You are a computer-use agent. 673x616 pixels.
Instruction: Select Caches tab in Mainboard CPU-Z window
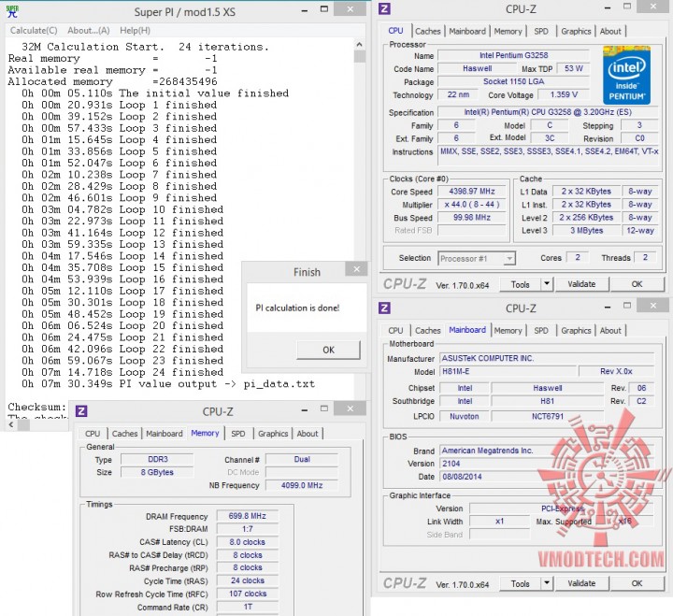coord(427,330)
